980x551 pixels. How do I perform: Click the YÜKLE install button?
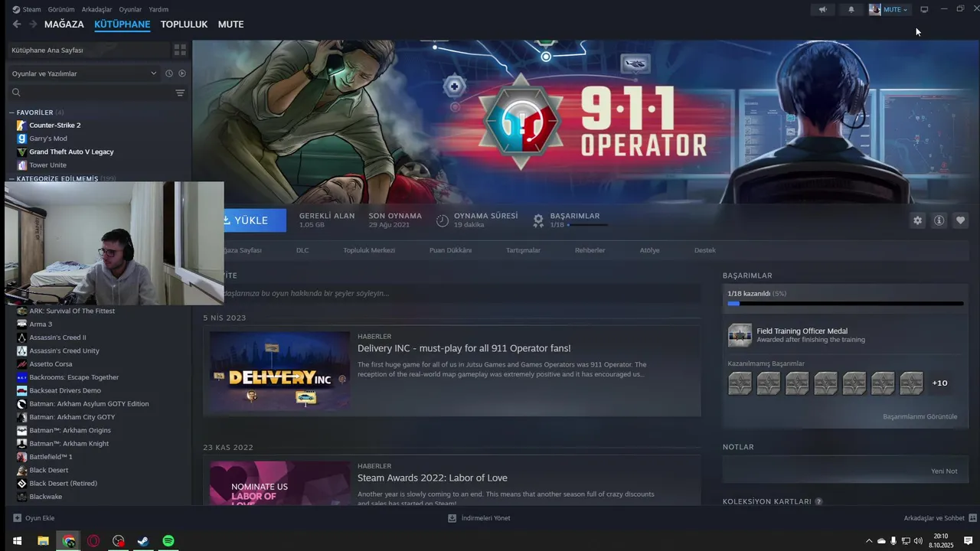[255, 220]
